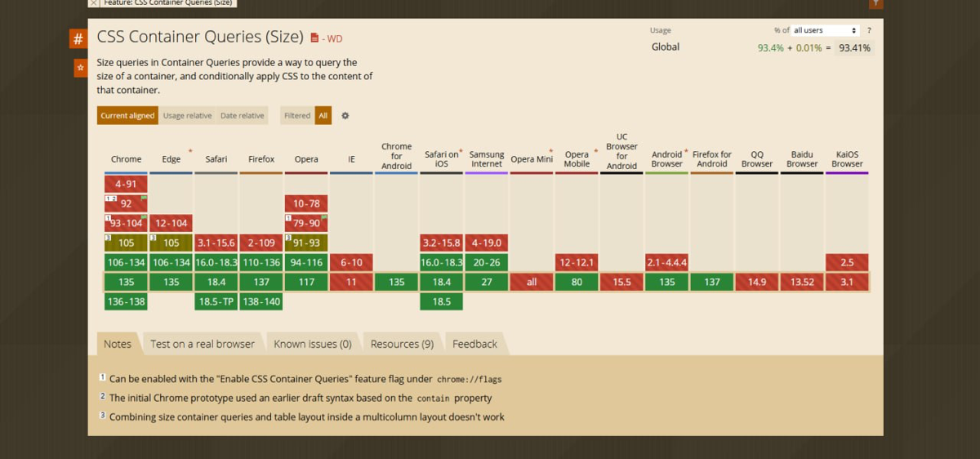Screen dimensions: 980x459
Task: Close the feature filter tag
Action: coord(94,3)
